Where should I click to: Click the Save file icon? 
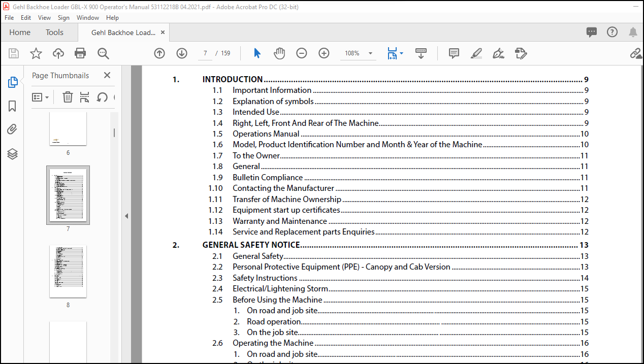point(14,53)
